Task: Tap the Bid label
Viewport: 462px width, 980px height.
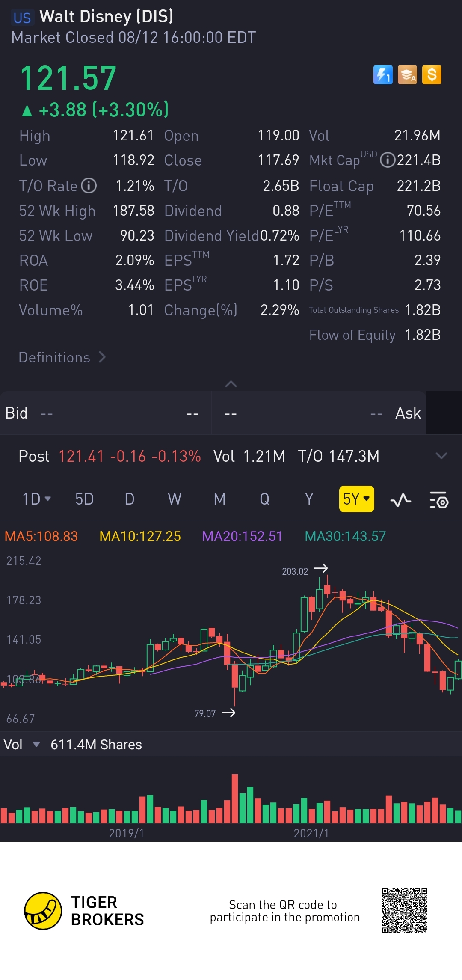Action: point(16,413)
